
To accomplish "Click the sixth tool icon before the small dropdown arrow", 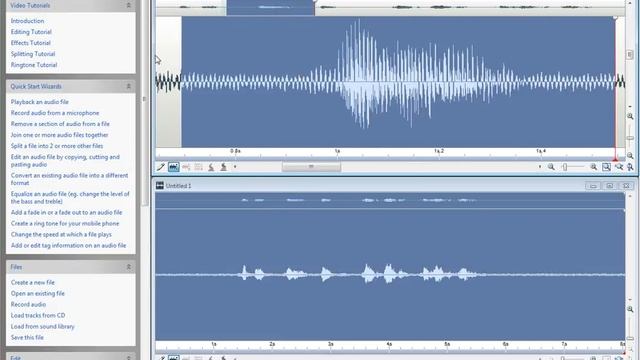I will coord(223,167).
